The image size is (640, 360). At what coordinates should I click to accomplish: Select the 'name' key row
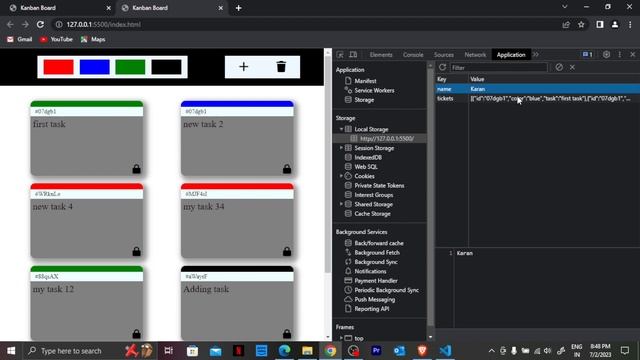click(538, 89)
